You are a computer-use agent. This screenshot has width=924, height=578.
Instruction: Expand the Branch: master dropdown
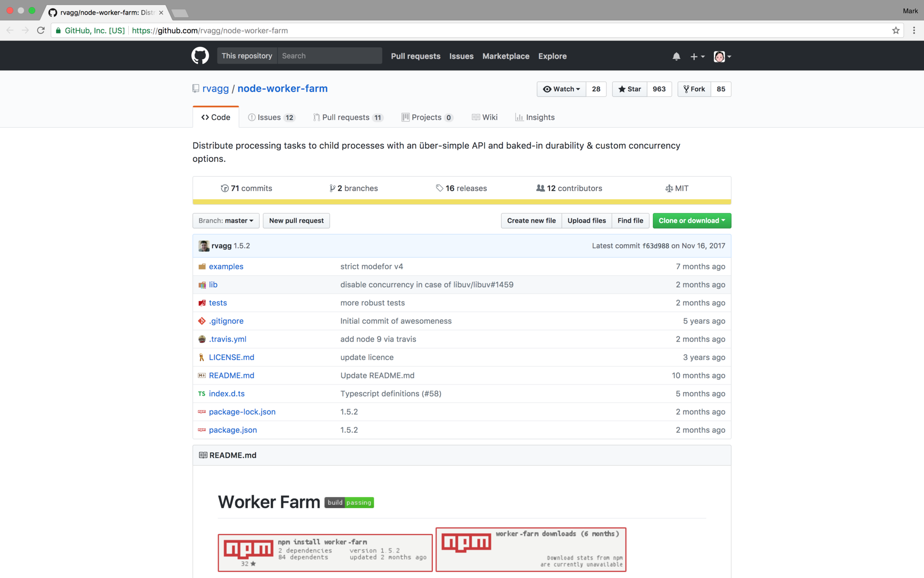(x=226, y=220)
